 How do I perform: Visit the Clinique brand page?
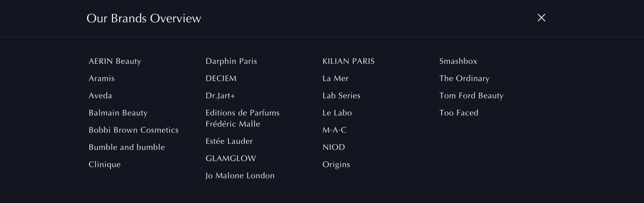click(105, 164)
